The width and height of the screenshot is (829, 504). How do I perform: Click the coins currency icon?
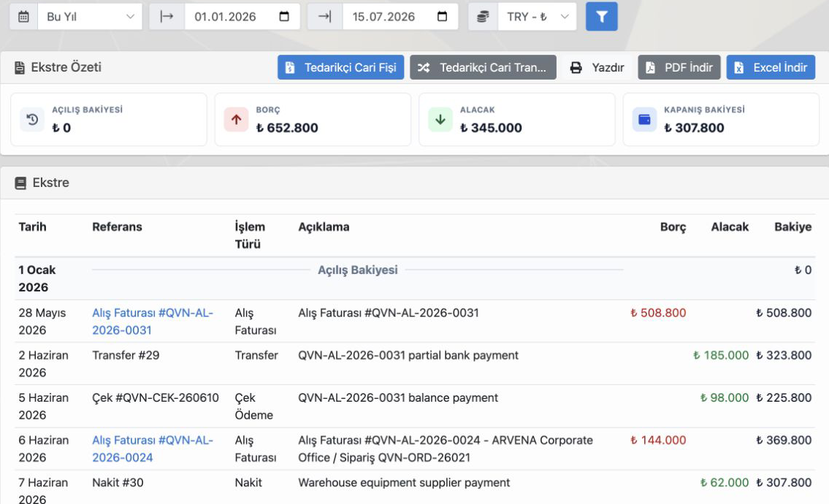(x=484, y=16)
